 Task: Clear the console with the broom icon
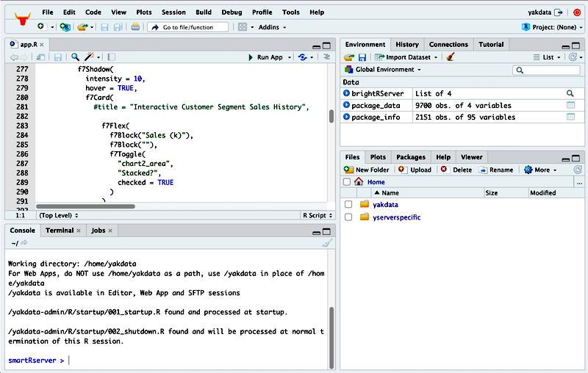tap(327, 243)
